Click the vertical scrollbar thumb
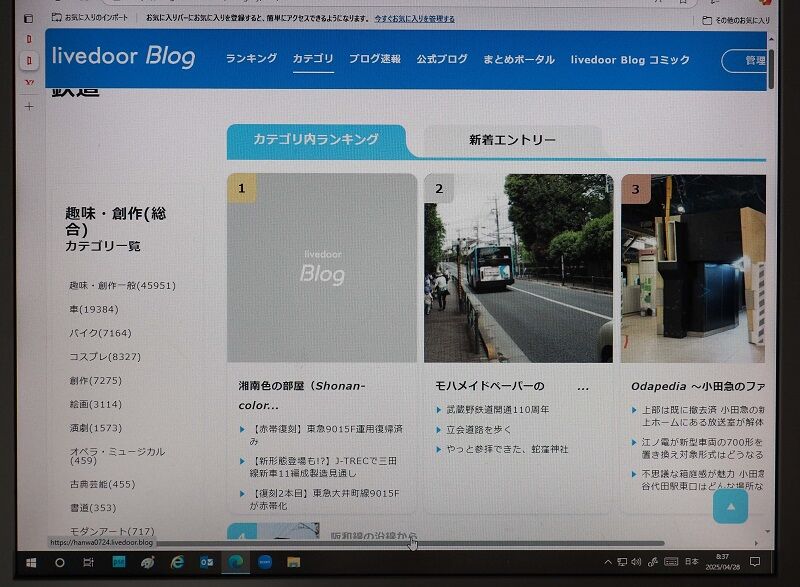The image size is (800, 587). [x=771, y=69]
